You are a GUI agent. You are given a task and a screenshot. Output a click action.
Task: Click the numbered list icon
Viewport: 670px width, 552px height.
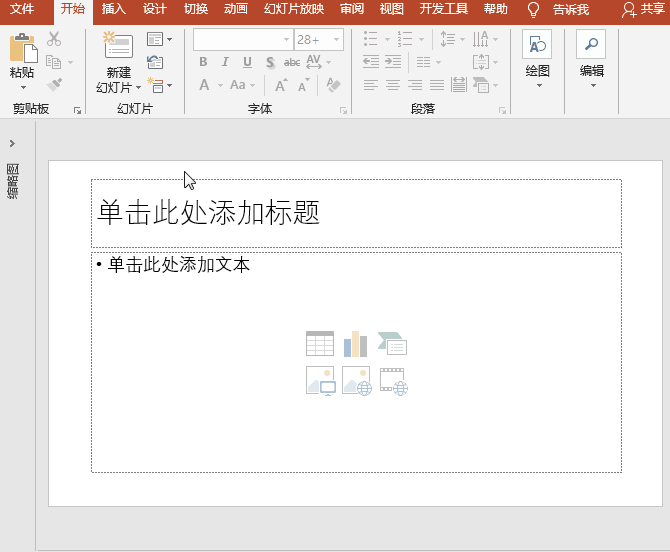pos(404,39)
